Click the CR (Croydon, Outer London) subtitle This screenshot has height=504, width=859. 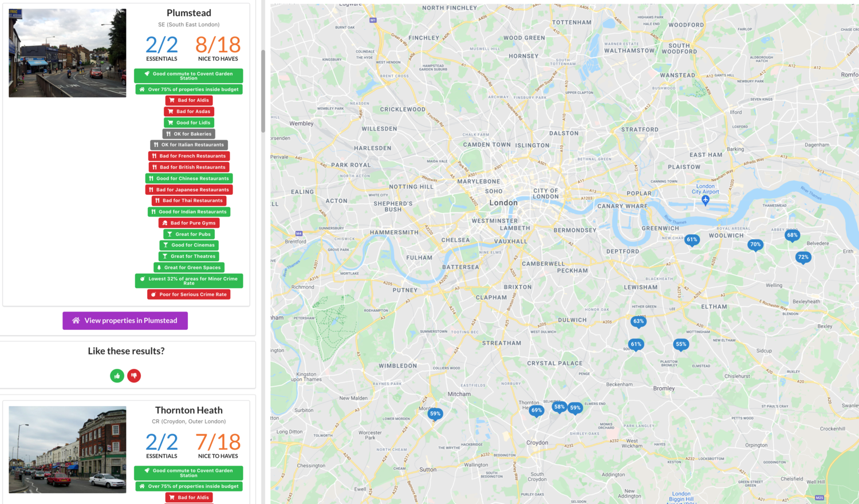(189, 422)
